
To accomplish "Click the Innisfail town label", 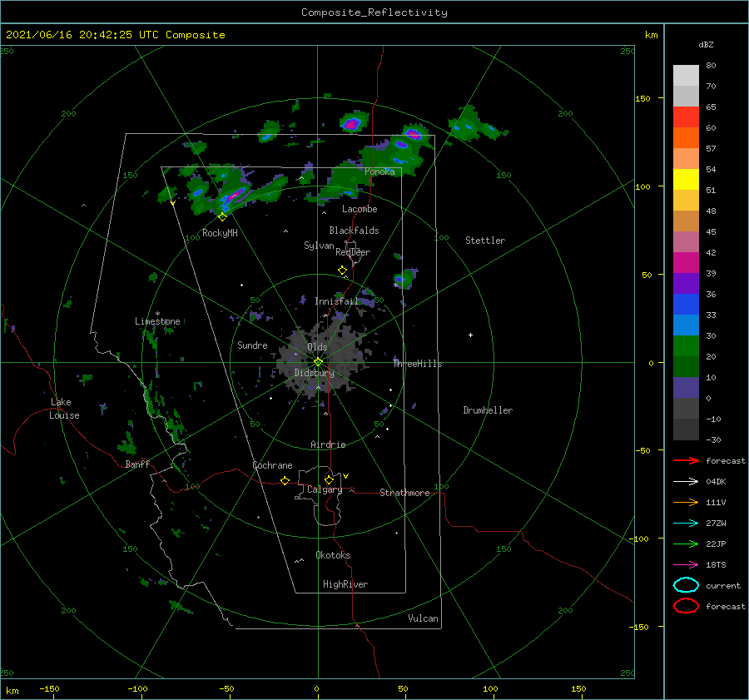I will pyautogui.click(x=336, y=301).
